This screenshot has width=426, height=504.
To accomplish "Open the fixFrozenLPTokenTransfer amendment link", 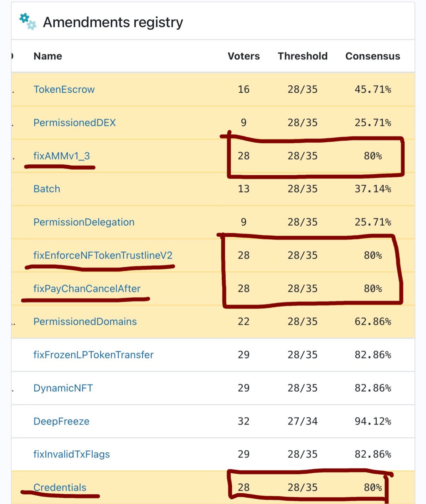I will pos(94,355).
